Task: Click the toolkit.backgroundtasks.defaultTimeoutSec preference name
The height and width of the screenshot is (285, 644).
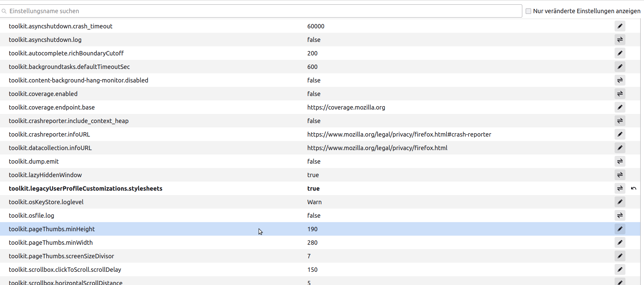Action: pyautogui.click(x=69, y=67)
